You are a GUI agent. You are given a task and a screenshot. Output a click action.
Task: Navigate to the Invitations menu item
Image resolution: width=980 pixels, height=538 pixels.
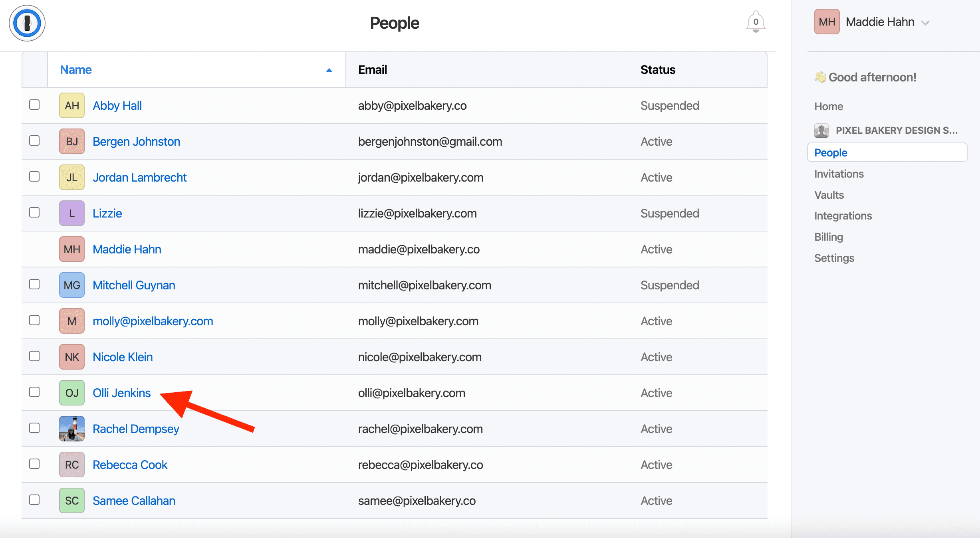click(839, 174)
